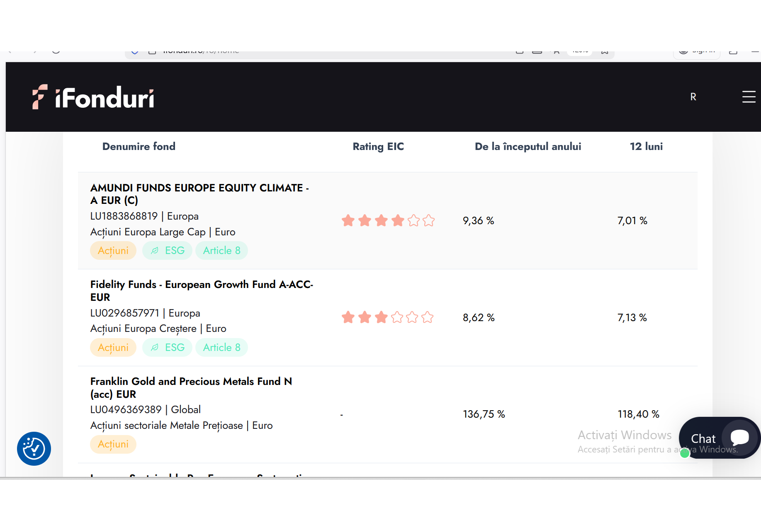761x532 pixels.
Task: Click Article 8 tag on Fidelity fund
Action: click(221, 348)
